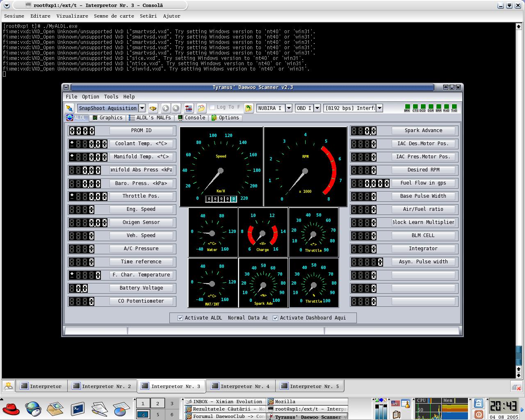
Task: Click the open folder icon in scanner toolbar
Action: pos(201,108)
